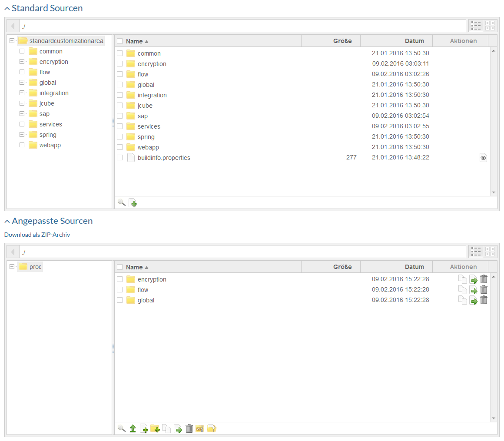This screenshot has width=504, height=441.
Task: Check the buildinfo.properties file checkbox
Action: tap(120, 157)
